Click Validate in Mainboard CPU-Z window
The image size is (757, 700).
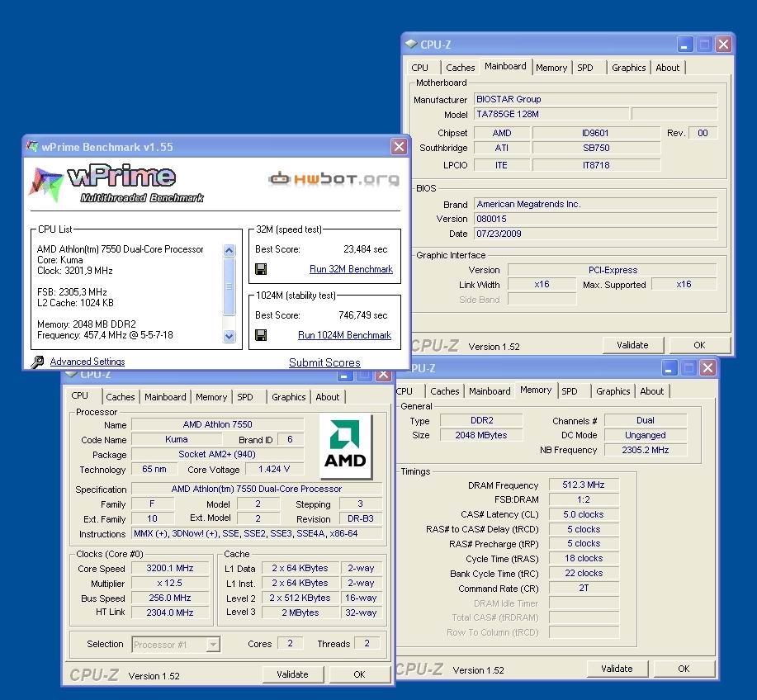[632, 345]
